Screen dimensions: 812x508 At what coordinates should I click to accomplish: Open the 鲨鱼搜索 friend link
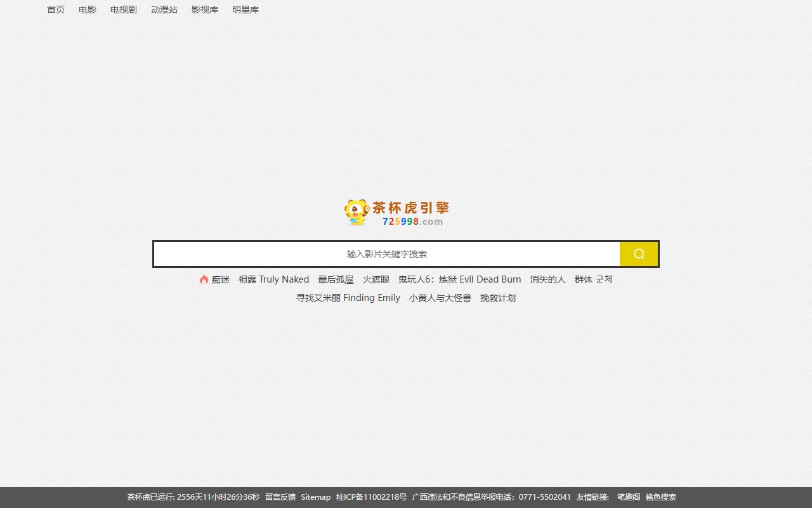click(x=661, y=497)
